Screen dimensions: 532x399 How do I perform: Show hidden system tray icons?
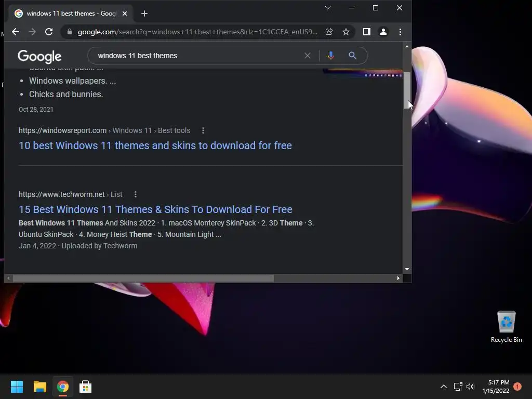click(x=444, y=387)
